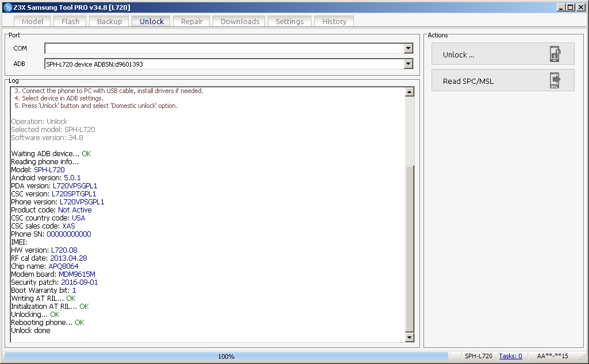Click the 'Software version: 34.8' line
Image resolution: width=589 pixels, height=364 pixels.
[47, 137]
